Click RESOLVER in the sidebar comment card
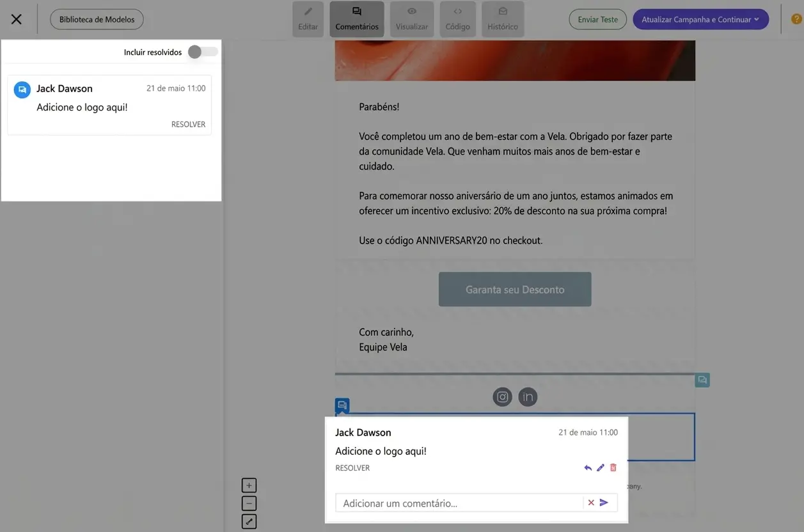 tap(188, 125)
